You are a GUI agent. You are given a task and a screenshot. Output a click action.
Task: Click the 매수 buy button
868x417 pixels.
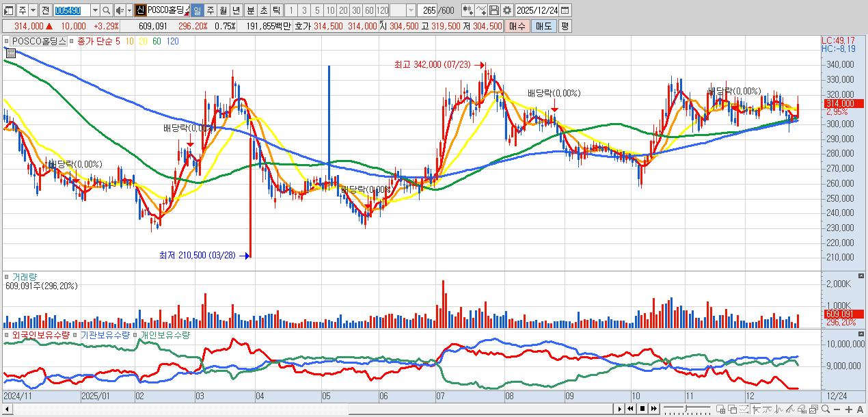click(517, 26)
